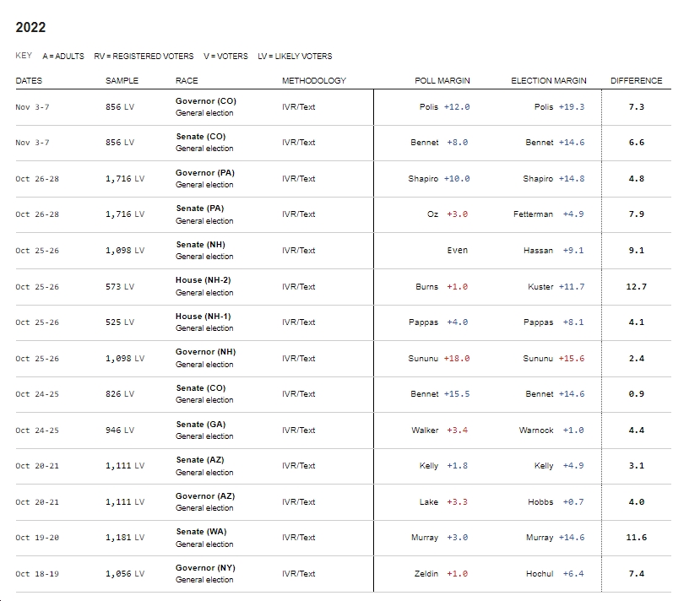
Task: Open the Senate (WA) race entry
Action: 201,532
